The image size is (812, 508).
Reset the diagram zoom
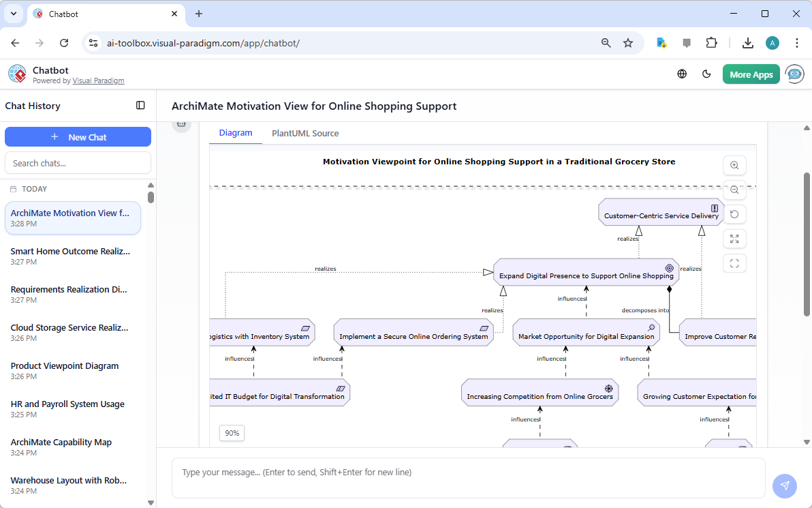[734, 214]
